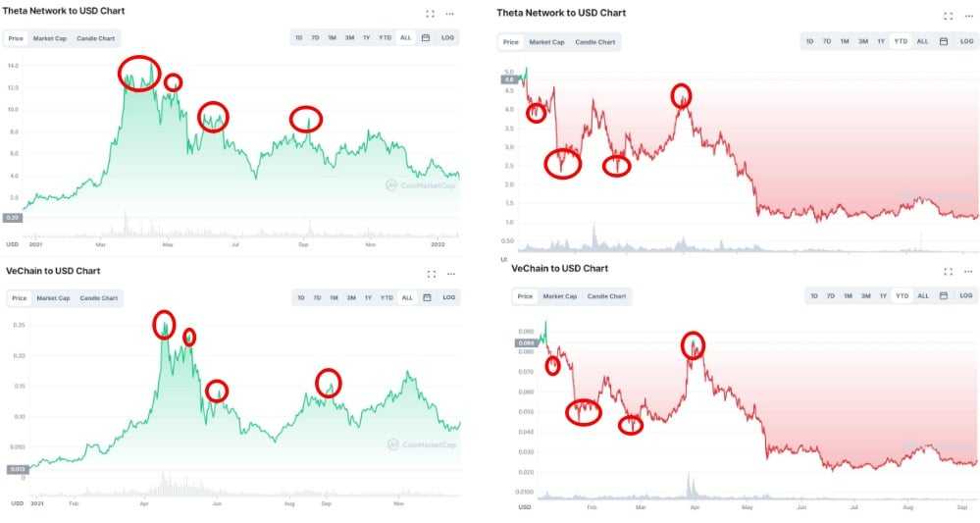Screen dimensions: 980x523
Task: Maximize the red VeChain chart with fullscreen icon
Action: (x=948, y=271)
